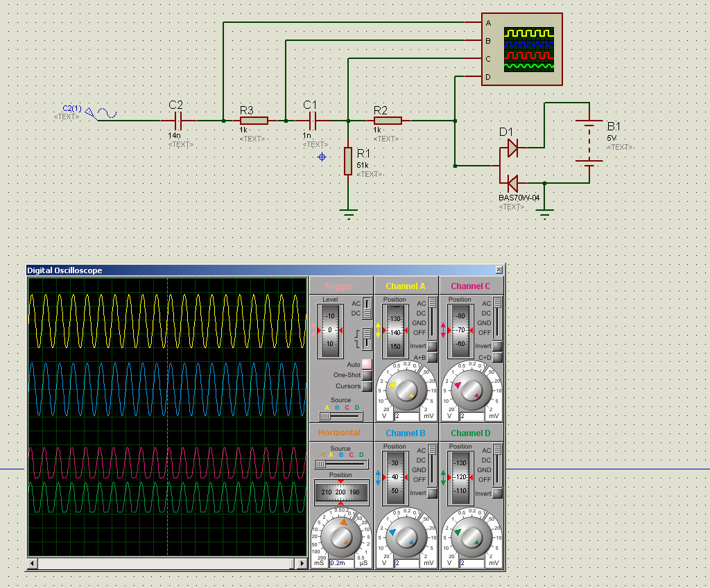Image resolution: width=710 pixels, height=588 pixels.
Task: Toggle the Auto trigger button
Action: [367, 364]
